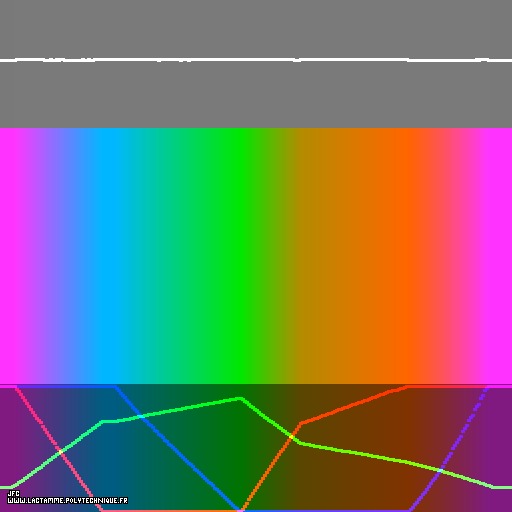Click the white horizontal line in gray area
Image resolution: width=512 pixels, height=512 pixels.
coord(256,60)
